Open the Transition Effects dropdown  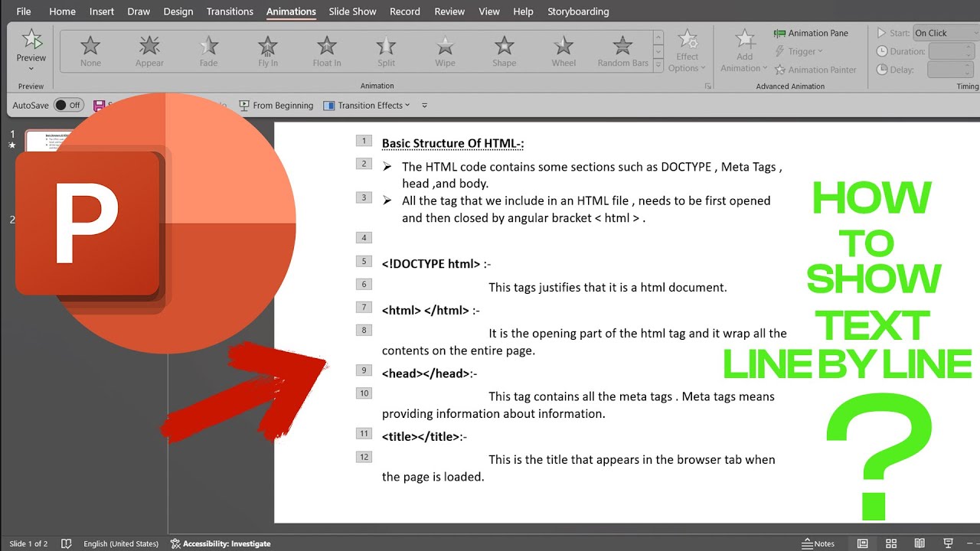click(367, 106)
